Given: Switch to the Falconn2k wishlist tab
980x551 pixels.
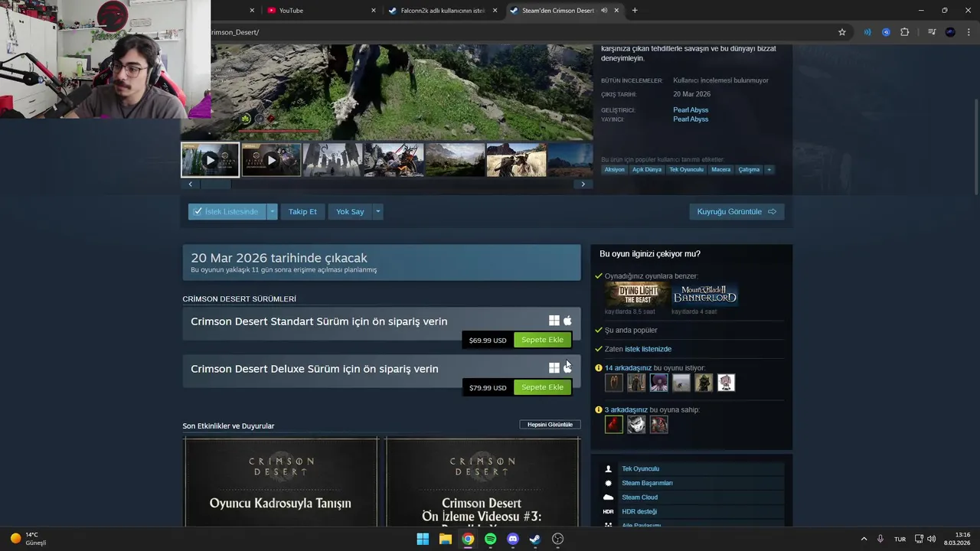Looking at the screenshot, I should tap(443, 11).
